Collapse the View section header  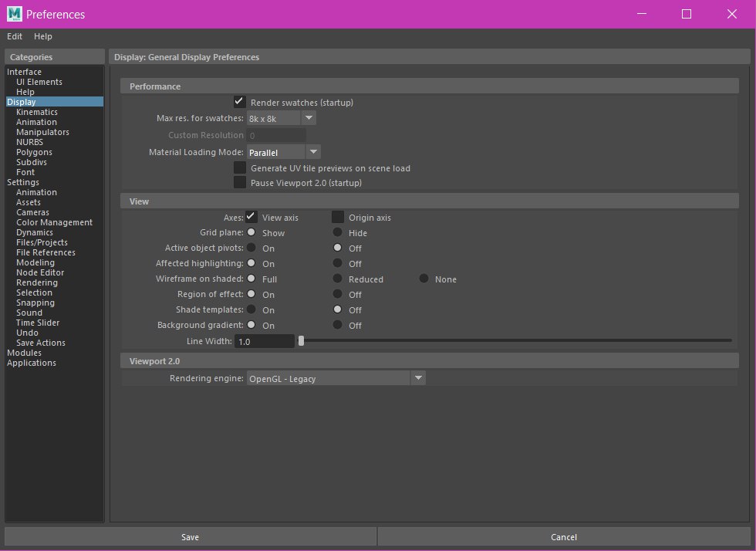coord(429,201)
